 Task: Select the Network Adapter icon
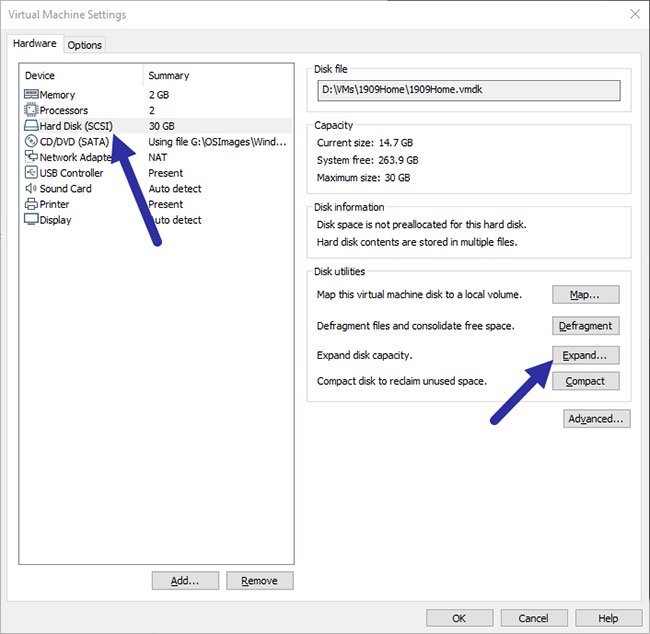(x=31, y=157)
